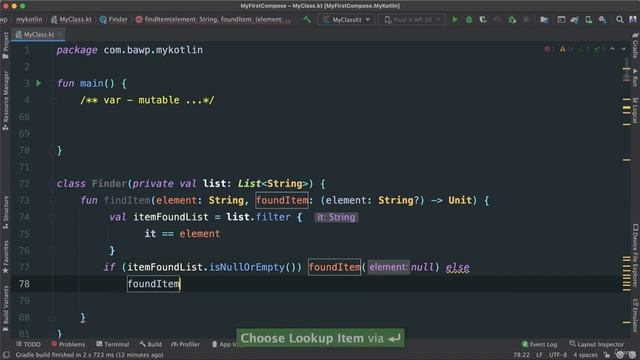Image resolution: width=640 pixels, height=360 pixels.
Task: Collapse the findItem function fold at line 73
Action: click(x=53, y=200)
